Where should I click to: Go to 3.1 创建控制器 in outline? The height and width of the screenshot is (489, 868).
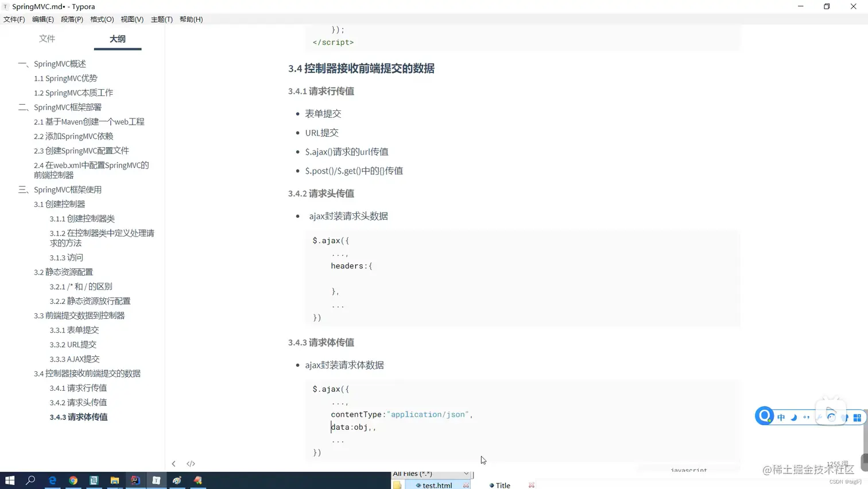pos(59,204)
